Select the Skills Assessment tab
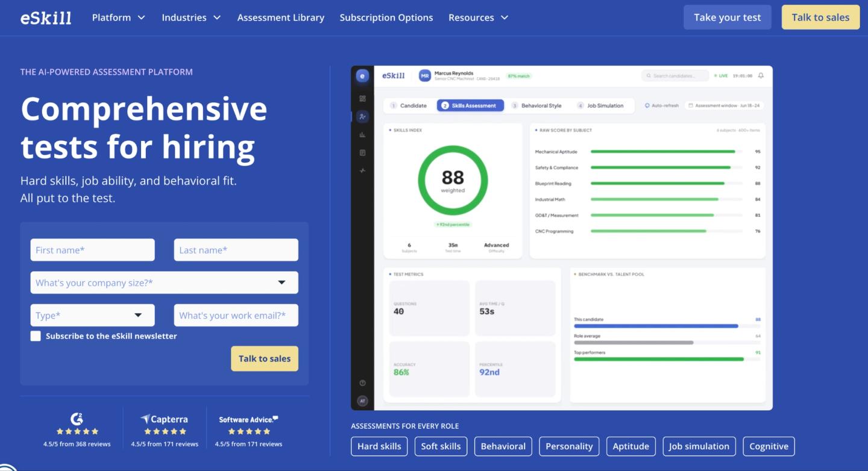 470,105
